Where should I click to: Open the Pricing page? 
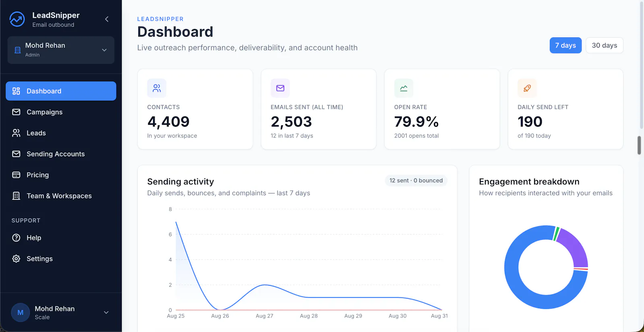click(61, 175)
